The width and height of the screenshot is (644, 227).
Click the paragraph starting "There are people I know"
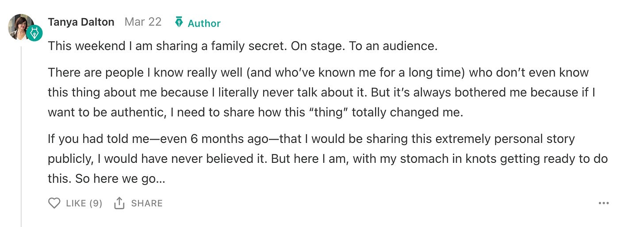click(318, 92)
